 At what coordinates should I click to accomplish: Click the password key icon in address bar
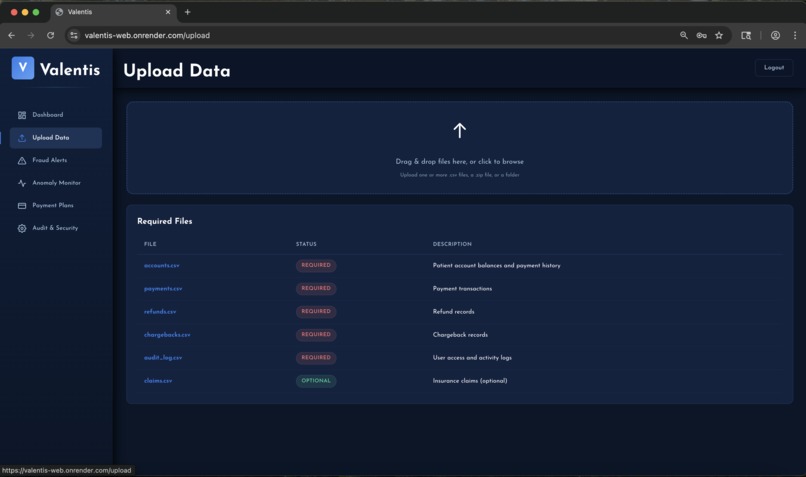point(701,35)
